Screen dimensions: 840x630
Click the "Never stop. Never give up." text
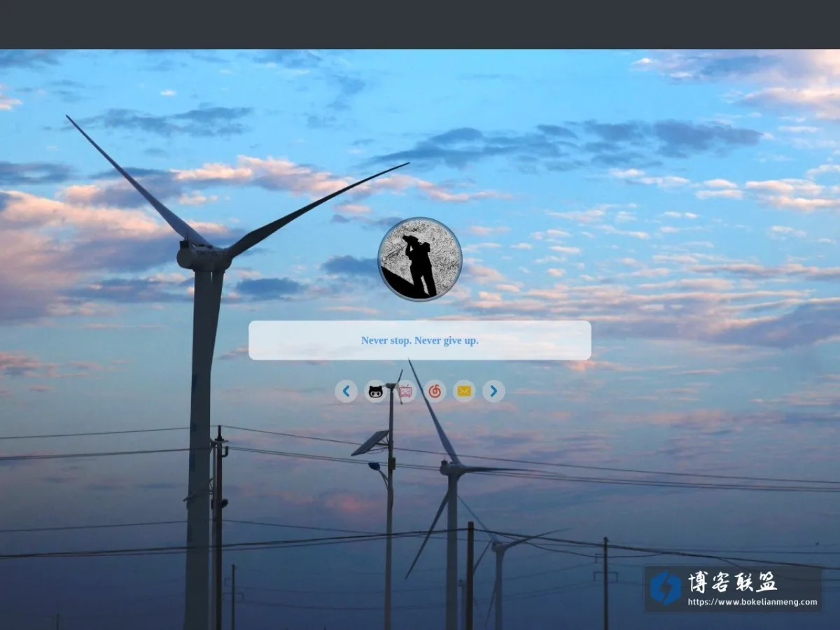[x=420, y=340]
